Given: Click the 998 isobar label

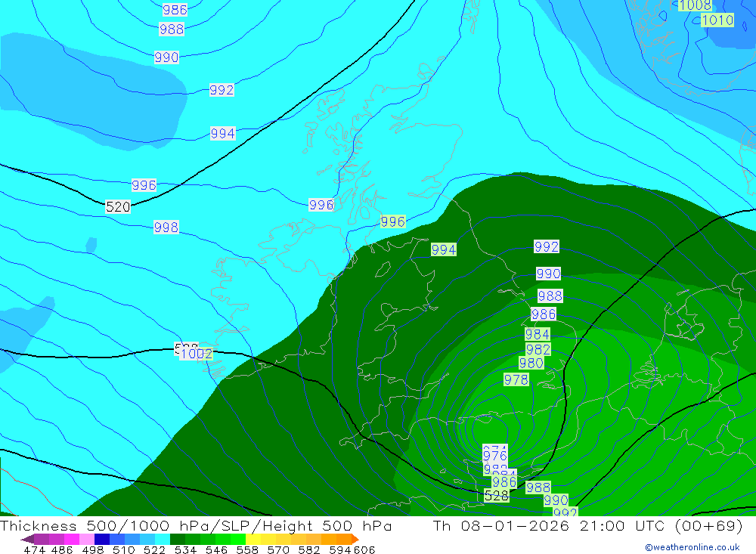Looking at the screenshot, I should tap(166, 227).
